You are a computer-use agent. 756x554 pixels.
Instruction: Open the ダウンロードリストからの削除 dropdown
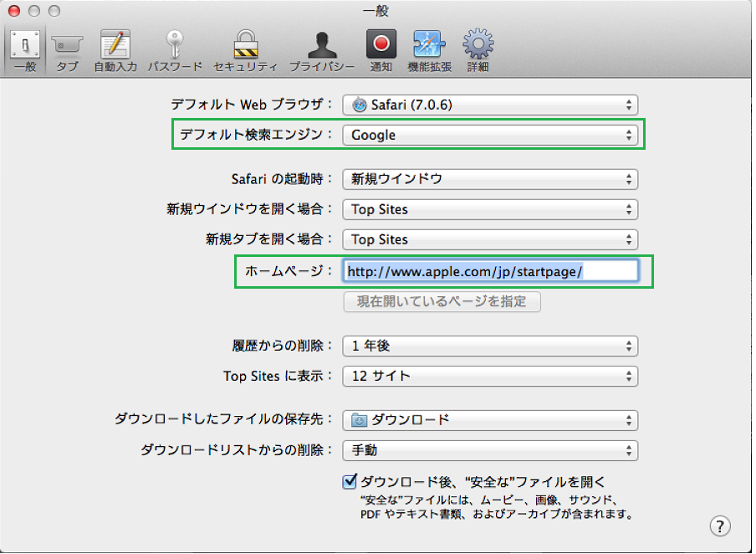(490, 450)
